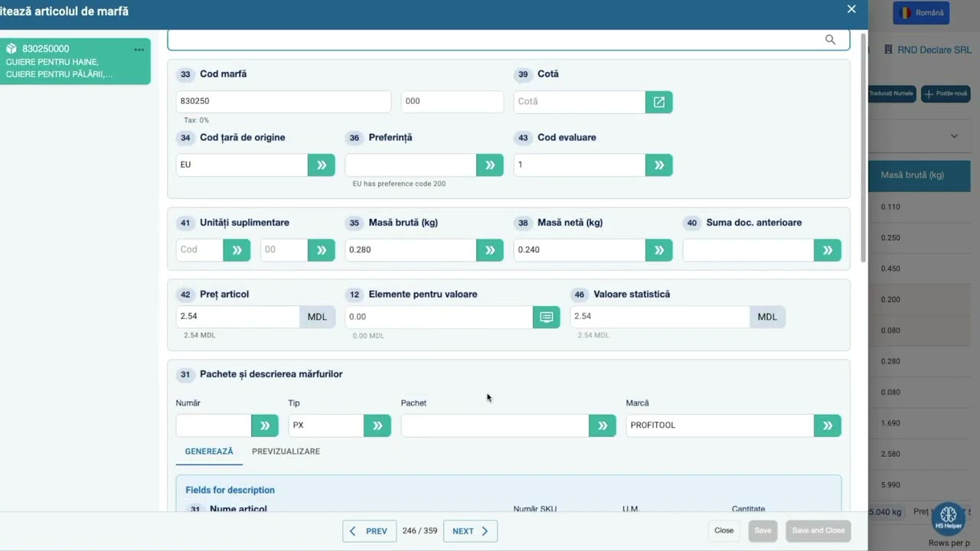
Task: Click the 246 / 359 page counter
Action: (420, 531)
